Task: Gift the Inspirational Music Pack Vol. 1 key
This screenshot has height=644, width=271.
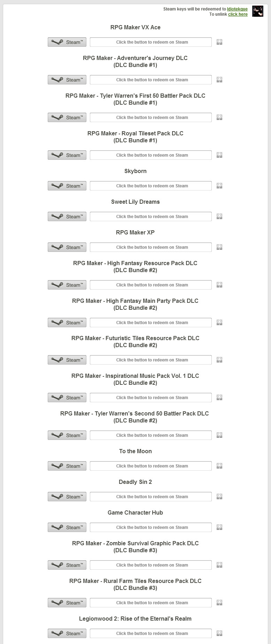Action: click(x=219, y=397)
